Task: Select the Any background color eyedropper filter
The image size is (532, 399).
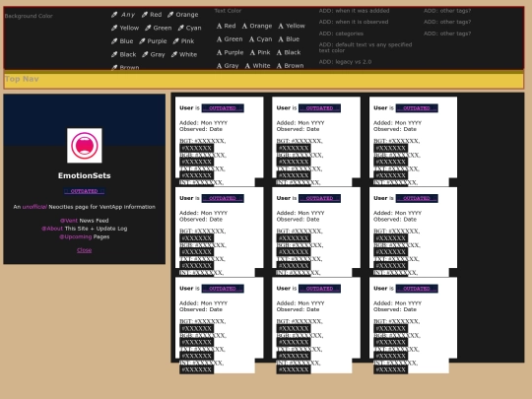Action: click(x=123, y=15)
